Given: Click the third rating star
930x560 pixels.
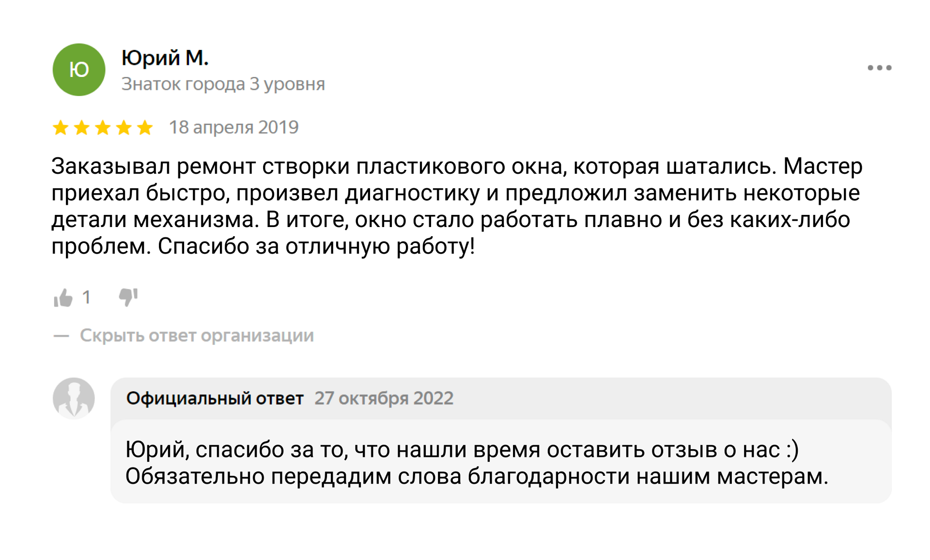Looking at the screenshot, I should 103,128.
